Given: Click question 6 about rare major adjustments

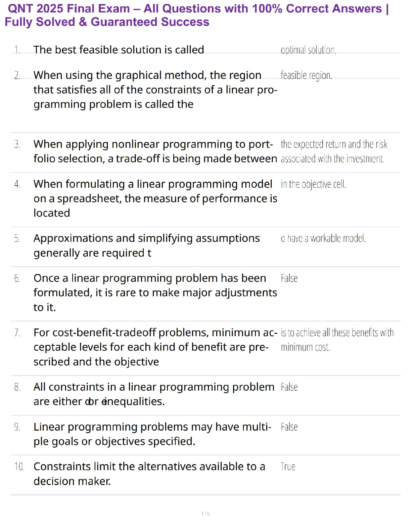Looking at the screenshot, I should (x=155, y=293).
